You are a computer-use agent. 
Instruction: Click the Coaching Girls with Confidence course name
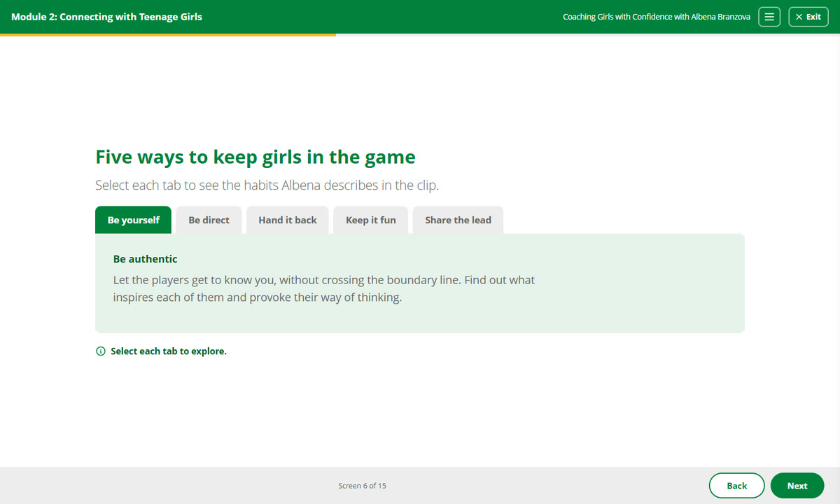point(657,17)
